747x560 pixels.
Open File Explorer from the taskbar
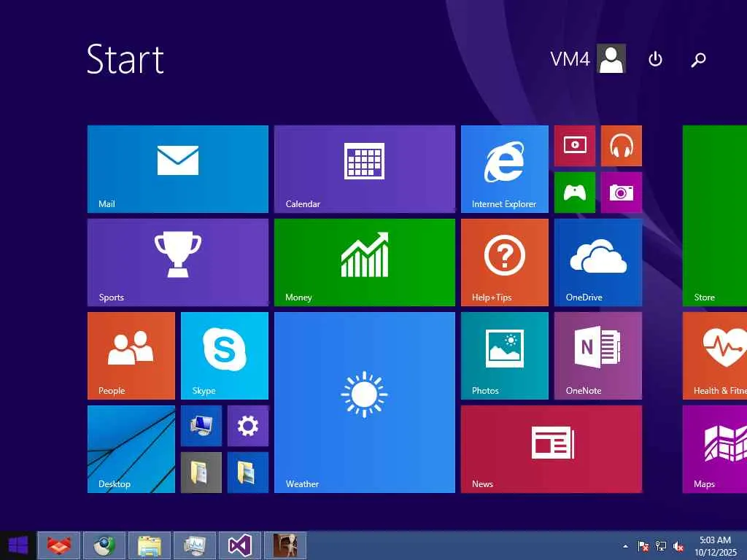pyautogui.click(x=149, y=545)
